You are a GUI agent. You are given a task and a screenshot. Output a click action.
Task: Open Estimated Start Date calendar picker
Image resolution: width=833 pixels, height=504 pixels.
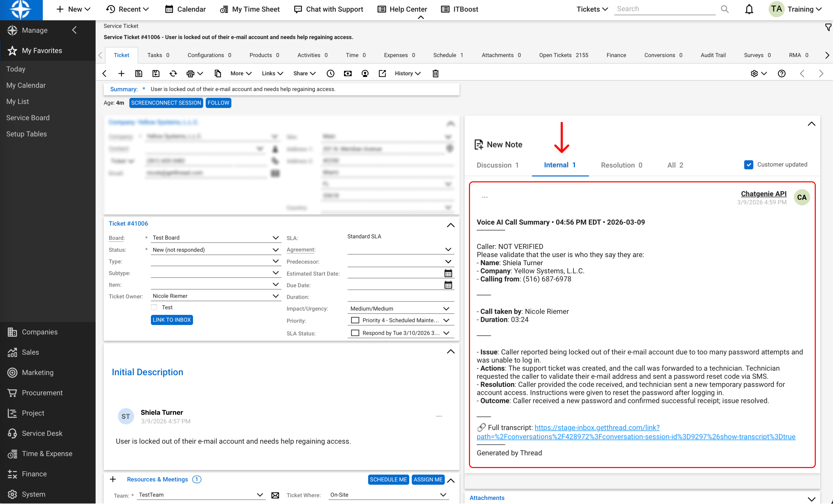pos(448,273)
